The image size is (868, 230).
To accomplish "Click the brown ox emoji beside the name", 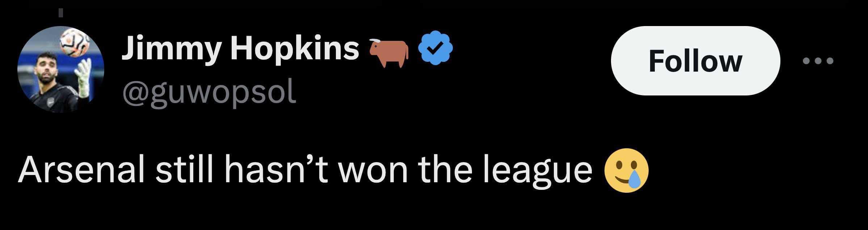I will click(389, 52).
